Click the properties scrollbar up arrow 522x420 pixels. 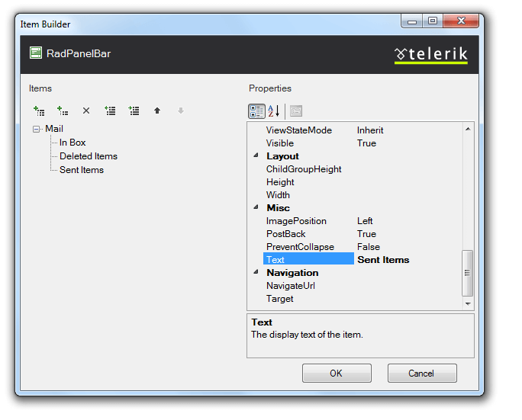point(469,129)
